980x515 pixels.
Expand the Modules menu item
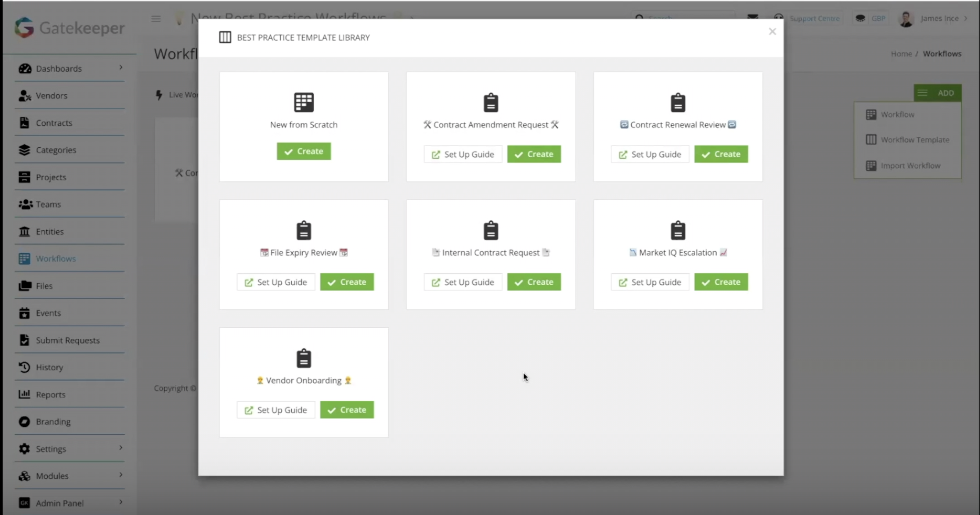[121, 475]
